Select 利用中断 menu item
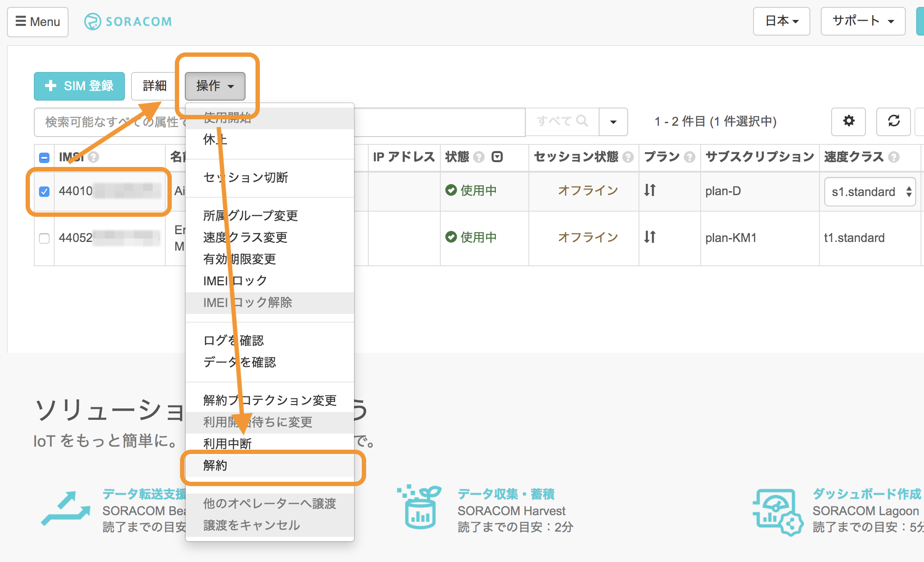The width and height of the screenshot is (924, 562). 270,444
